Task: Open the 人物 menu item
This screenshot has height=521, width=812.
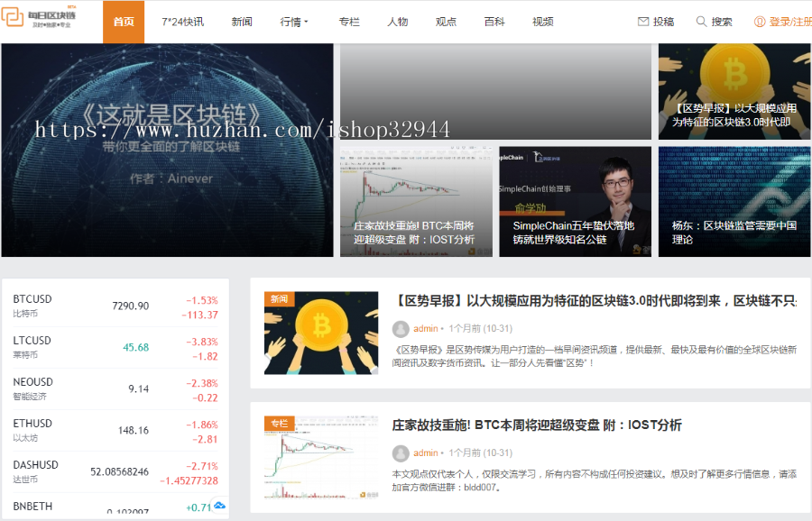Action: (398, 22)
